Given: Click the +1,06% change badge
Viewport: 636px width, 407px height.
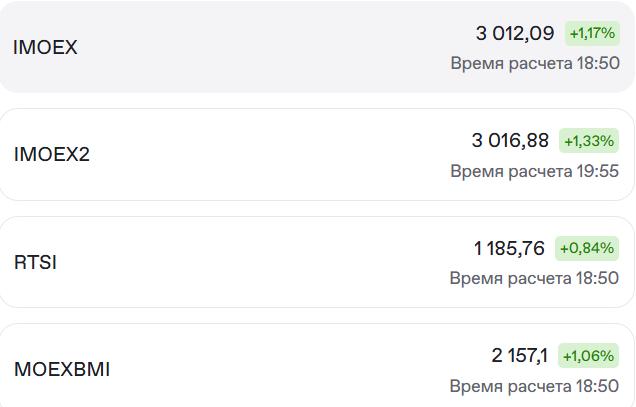Looking at the screenshot, I should [589, 356].
